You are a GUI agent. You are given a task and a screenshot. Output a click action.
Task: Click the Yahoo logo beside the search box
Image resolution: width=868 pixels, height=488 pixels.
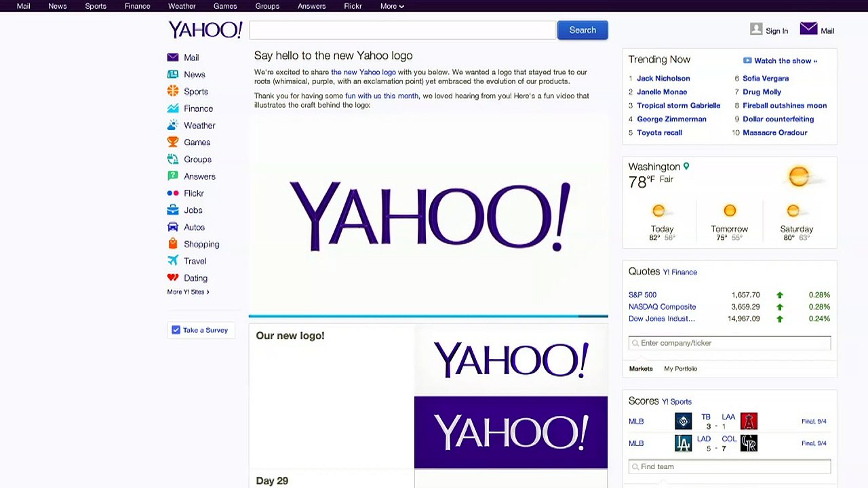[x=205, y=30]
